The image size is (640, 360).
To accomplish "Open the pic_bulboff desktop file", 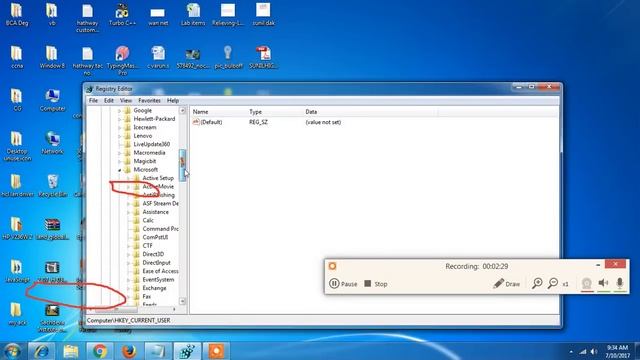I will pos(228,57).
